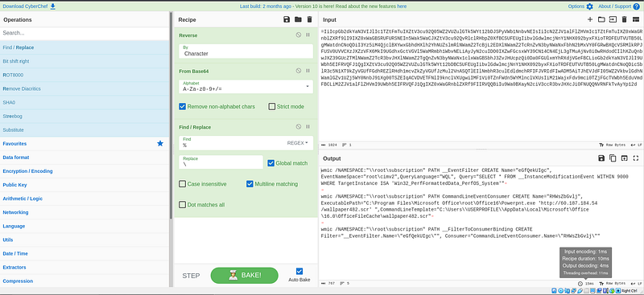The image size is (644, 295).
Task: Click the input length count 1024
Action: tap(329, 145)
